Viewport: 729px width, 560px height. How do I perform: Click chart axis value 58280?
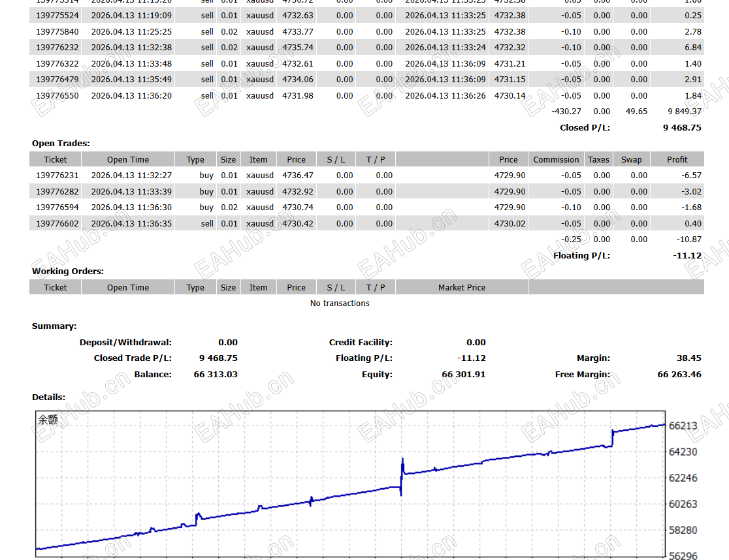coord(683,530)
